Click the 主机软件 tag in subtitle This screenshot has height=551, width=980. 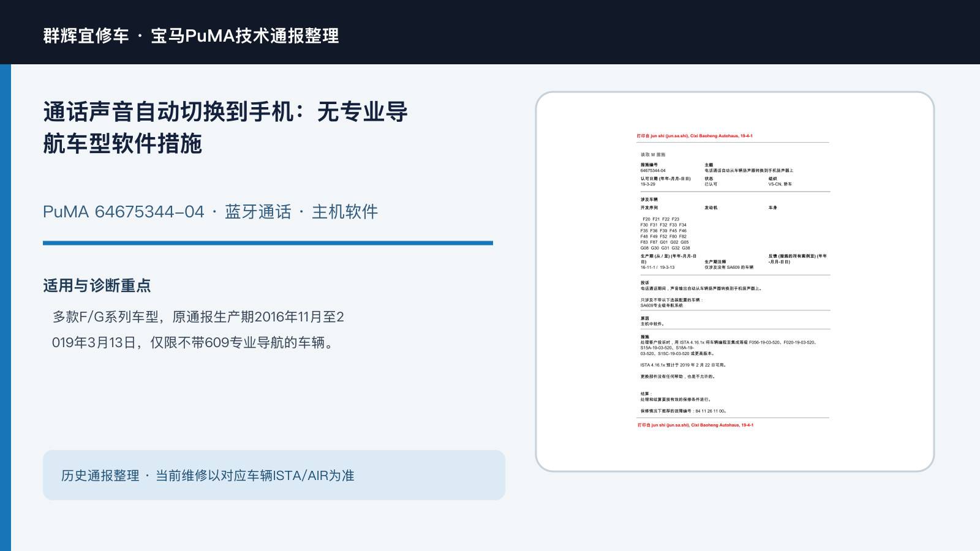(x=345, y=212)
